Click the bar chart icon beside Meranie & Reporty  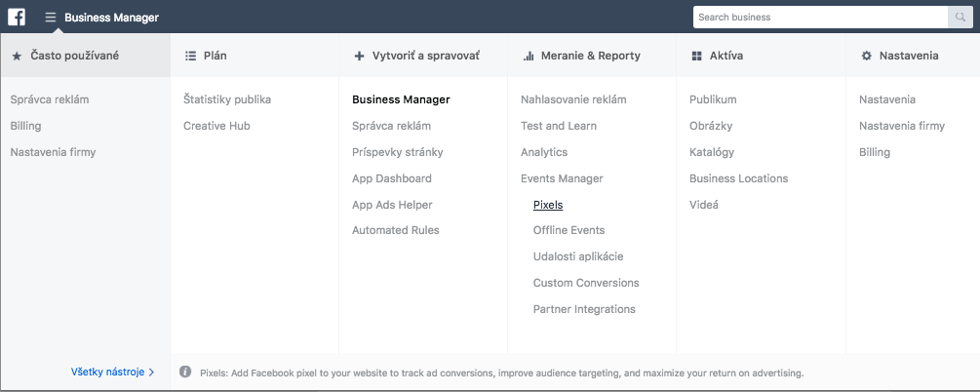[x=529, y=56]
